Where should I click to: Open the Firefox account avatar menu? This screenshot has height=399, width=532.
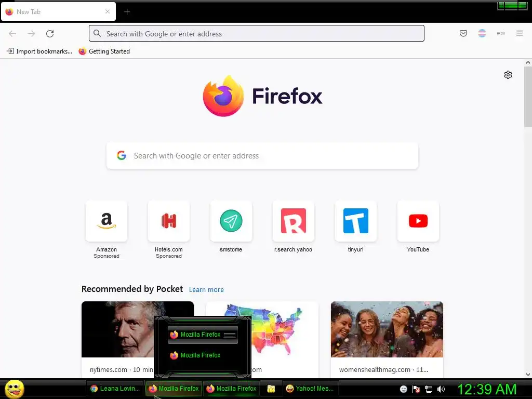482,33
